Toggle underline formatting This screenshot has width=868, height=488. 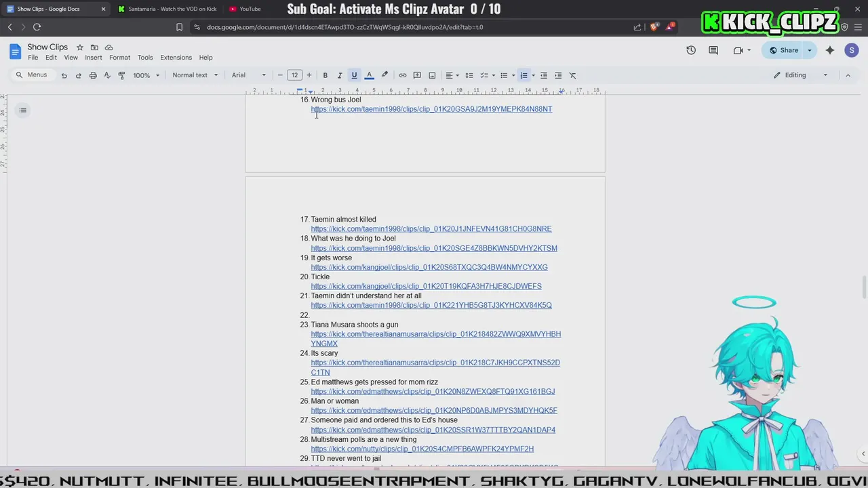coord(354,75)
